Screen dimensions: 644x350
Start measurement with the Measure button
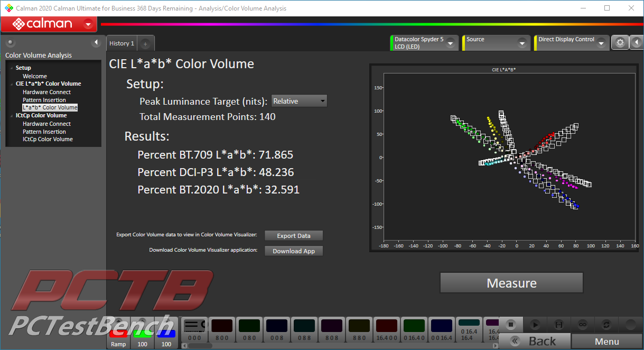coord(511,283)
